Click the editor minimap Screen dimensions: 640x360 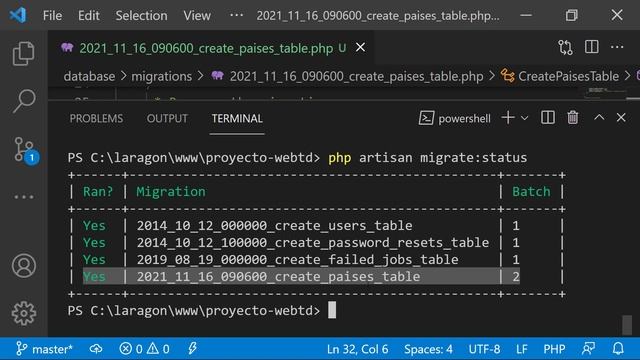tap(606, 93)
